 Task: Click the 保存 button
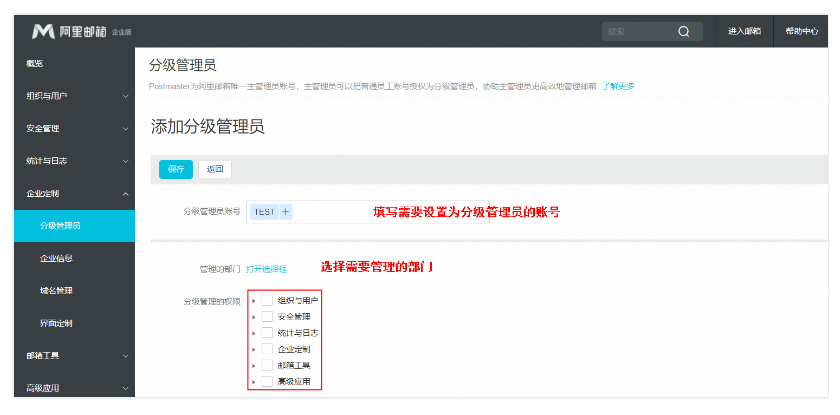click(176, 169)
